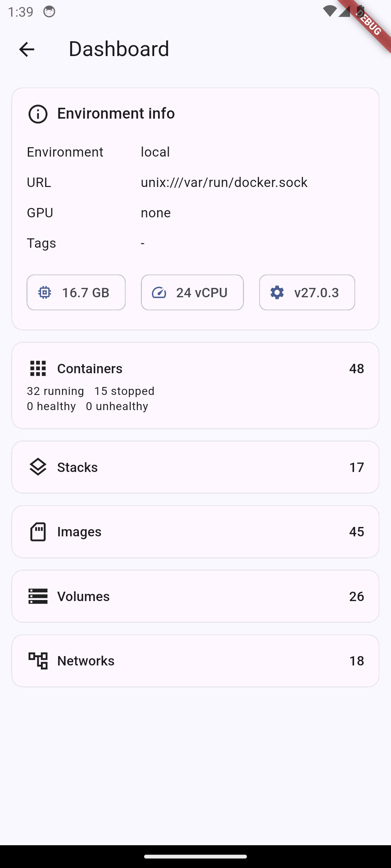Open the Stacks card showing 17

195,467
